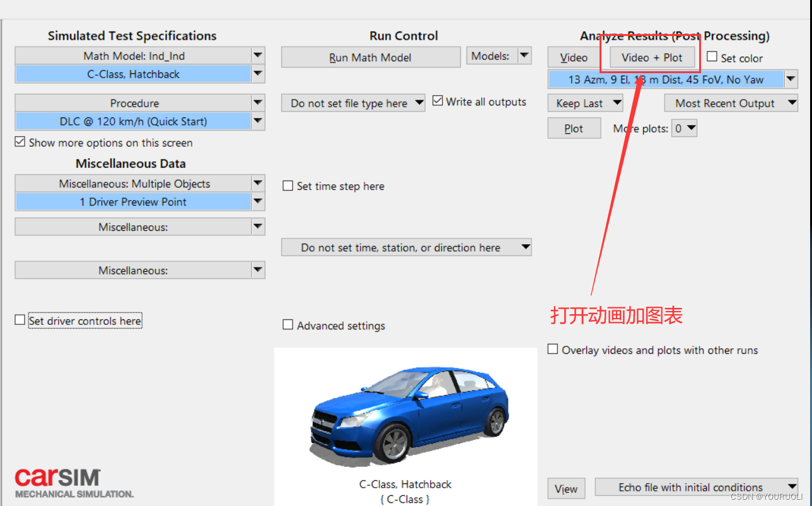Open dropdown arrow beside Math Model: Ind_Ind

258,56
